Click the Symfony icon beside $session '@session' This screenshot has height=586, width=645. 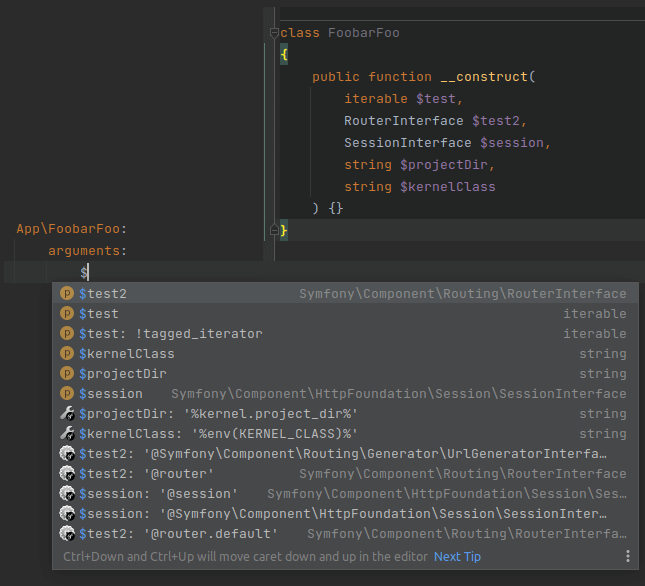[67, 494]
